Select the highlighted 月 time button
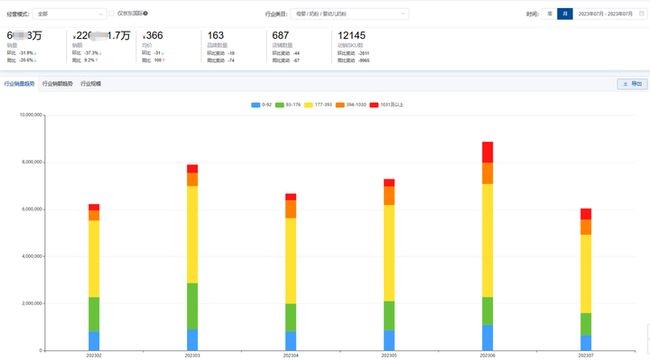The image size is (650, 361). pyautogui.click(x=565, y=14)
